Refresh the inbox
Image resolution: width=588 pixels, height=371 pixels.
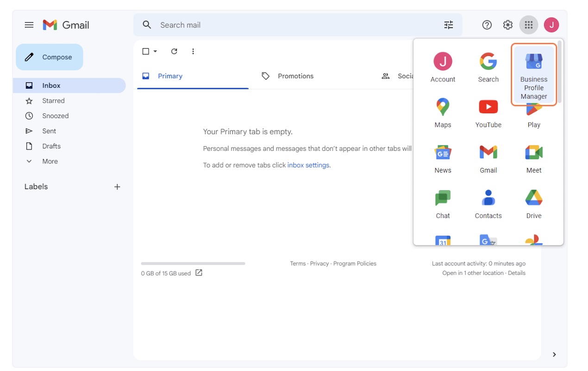pos(174,51)
